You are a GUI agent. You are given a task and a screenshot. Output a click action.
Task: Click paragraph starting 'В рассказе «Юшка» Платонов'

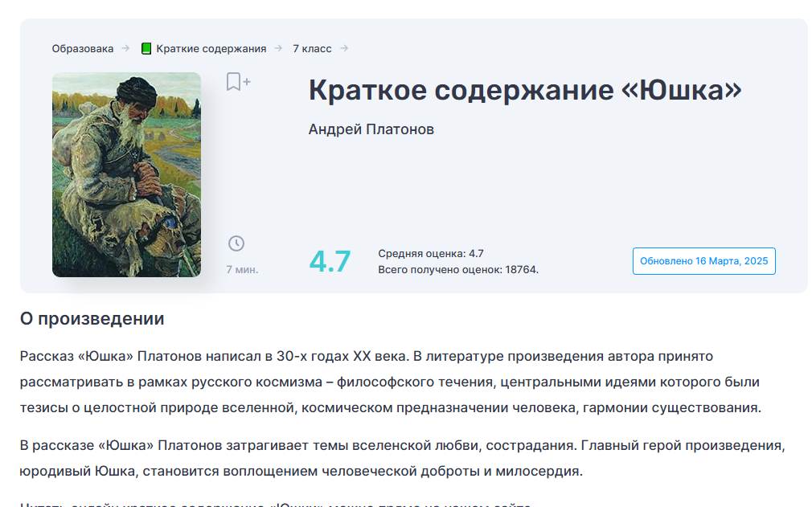(402, 458)
